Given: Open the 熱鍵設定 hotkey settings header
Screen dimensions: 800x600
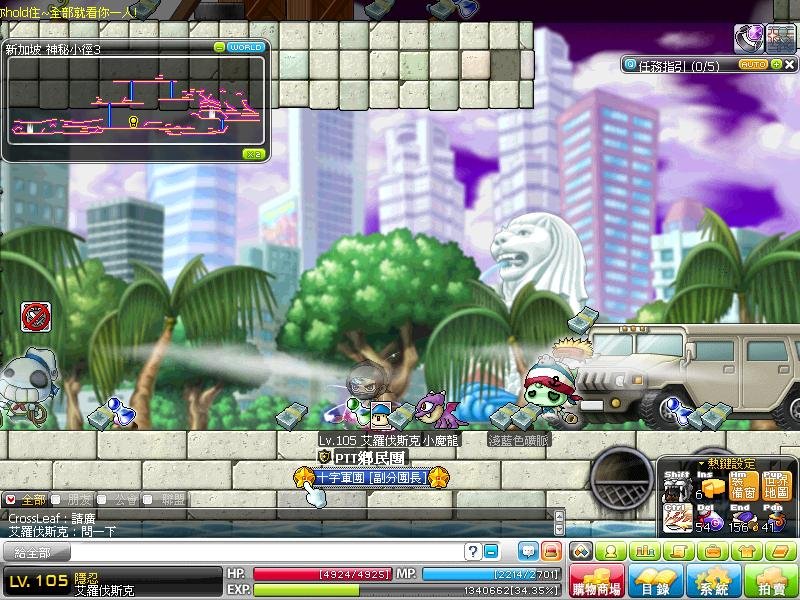Looking at the screenshot, I should [727, 463].
